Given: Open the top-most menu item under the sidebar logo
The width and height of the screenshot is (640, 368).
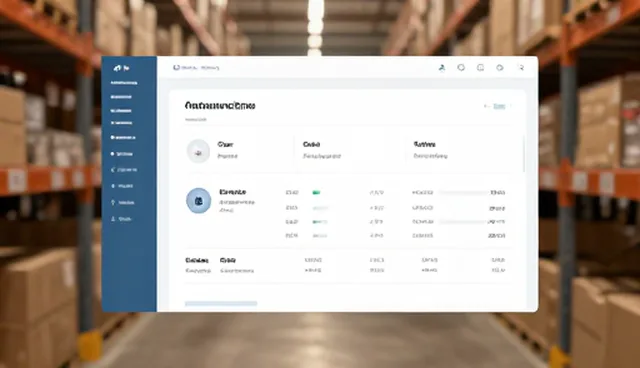Looking at the screenshot, I should coord(124,83).
